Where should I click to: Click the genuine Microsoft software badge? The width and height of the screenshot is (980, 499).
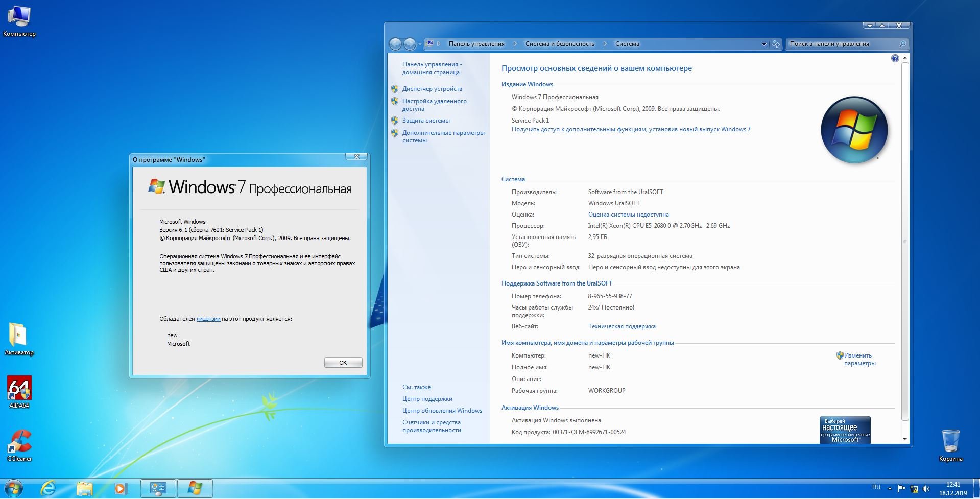[845, 430]
